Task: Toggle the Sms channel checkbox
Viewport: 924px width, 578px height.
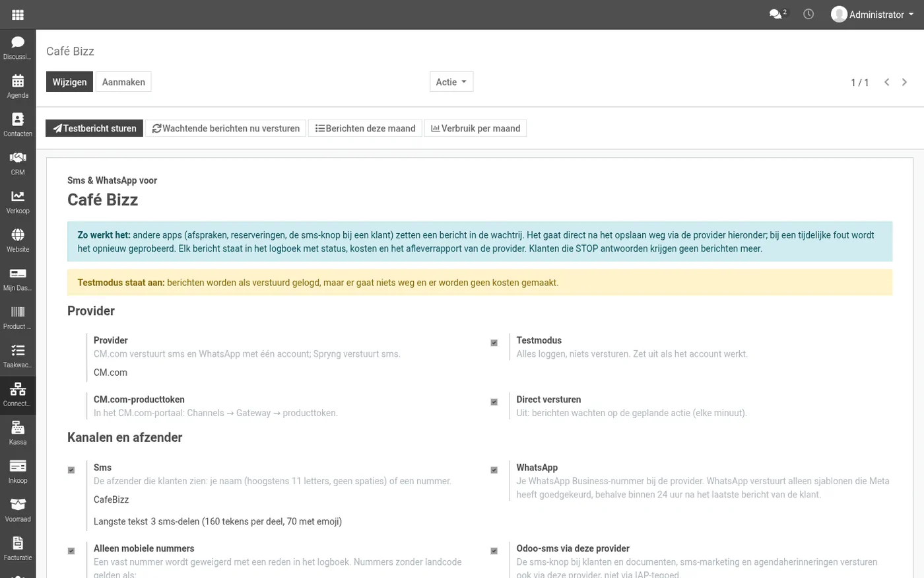Action: (x=71, y=470)
